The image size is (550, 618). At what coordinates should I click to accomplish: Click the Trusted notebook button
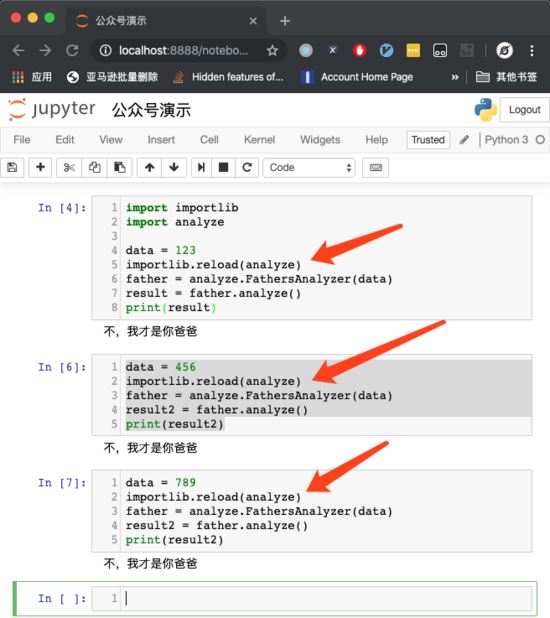pos(428,140)
